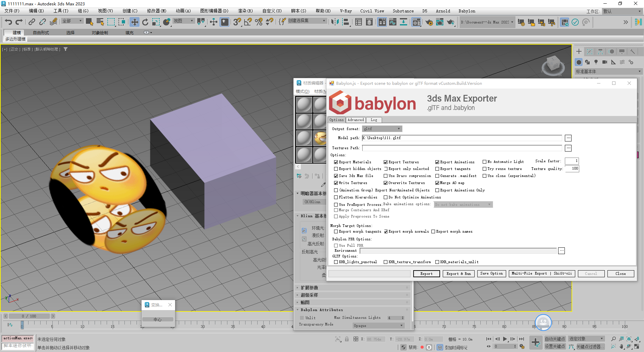Open the 文件(F) menu
This screenshot has width=644, height=352.
click(x=12, y=11)
